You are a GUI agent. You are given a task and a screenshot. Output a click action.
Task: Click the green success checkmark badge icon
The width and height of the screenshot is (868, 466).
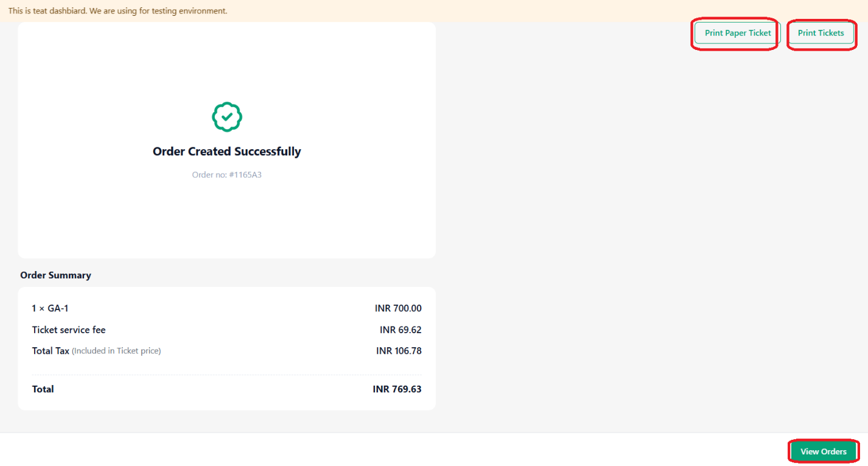tap(227, 117)
